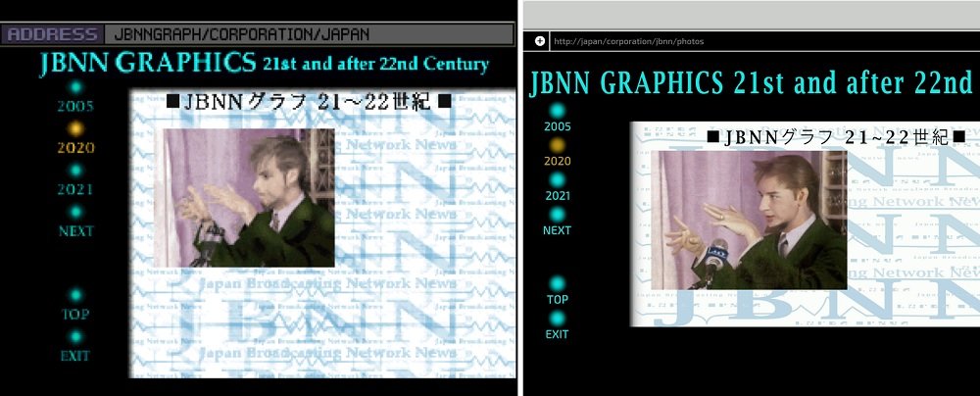Image resolution: width=980 pixels, height=396 pixels.
Task: Click the cyan dot above TOP in right panel
Action: click(x=558, y=283)
